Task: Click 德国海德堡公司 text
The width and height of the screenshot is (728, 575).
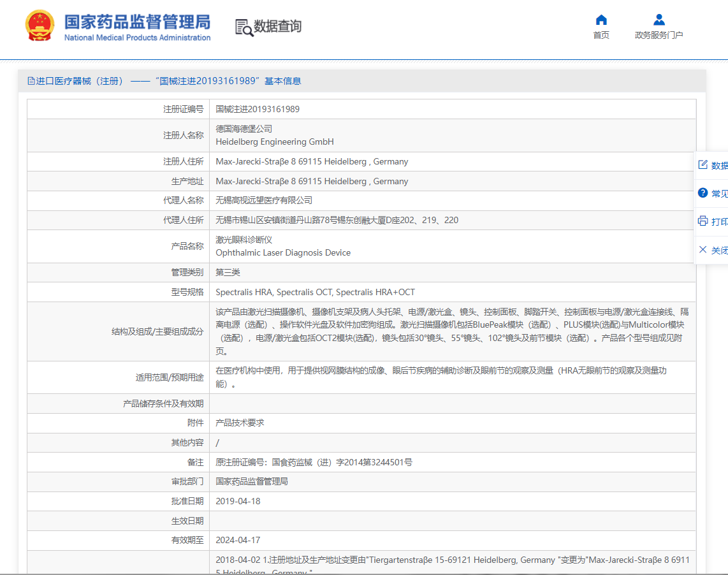Action: tap(244, 129)
